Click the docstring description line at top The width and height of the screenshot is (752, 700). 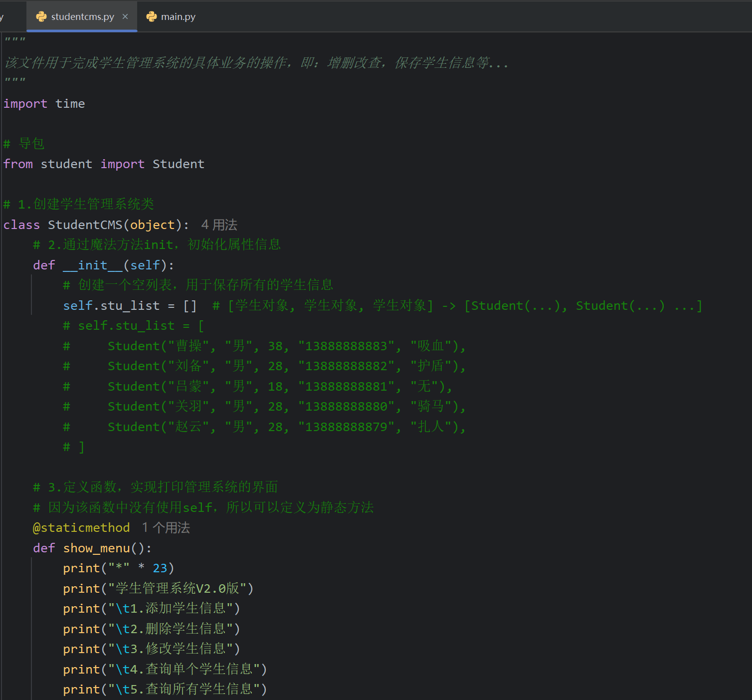tap(256, 63)
